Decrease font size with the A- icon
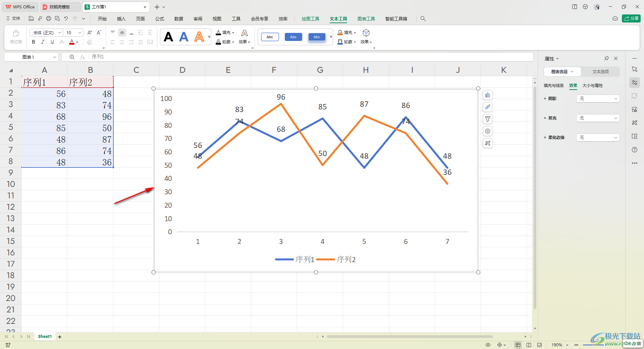This screenshot has height=349, width=644. [x=99, y=33]
